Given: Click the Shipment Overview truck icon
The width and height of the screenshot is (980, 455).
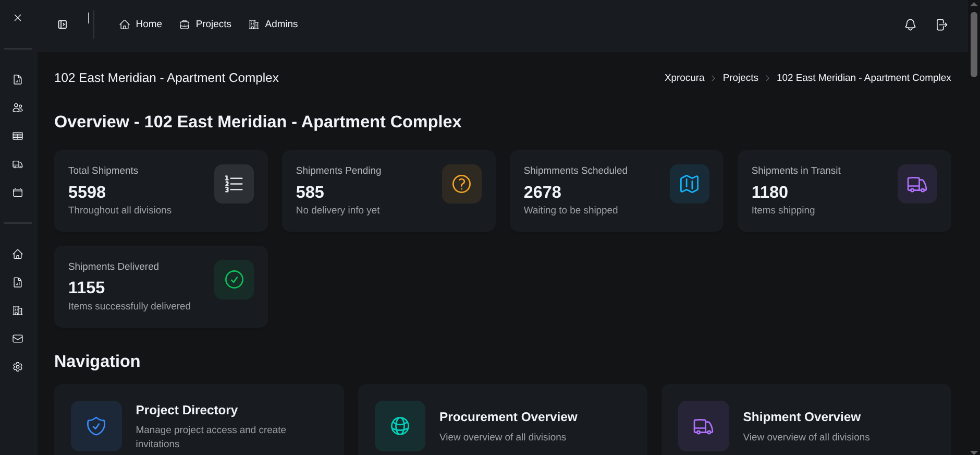Looking at the screenshot, I should (704, 426).
